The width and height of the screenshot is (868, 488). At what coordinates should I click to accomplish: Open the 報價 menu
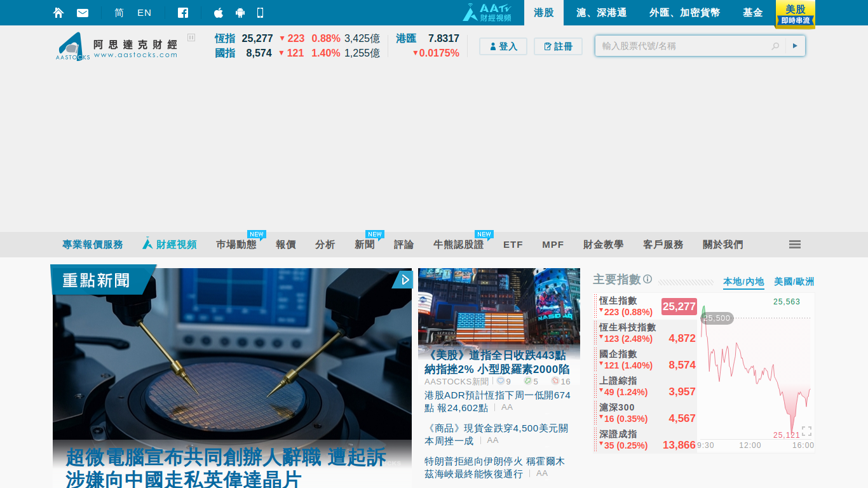coord(286,245)
